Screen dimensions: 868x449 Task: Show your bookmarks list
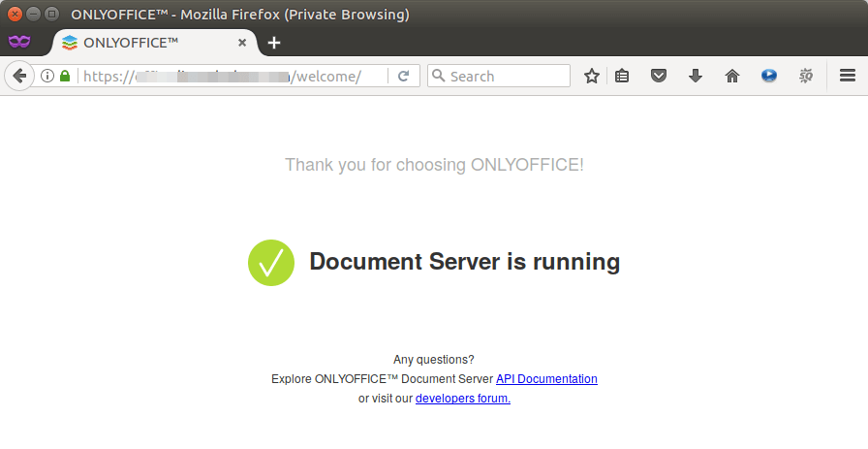(x=623, y=76)
